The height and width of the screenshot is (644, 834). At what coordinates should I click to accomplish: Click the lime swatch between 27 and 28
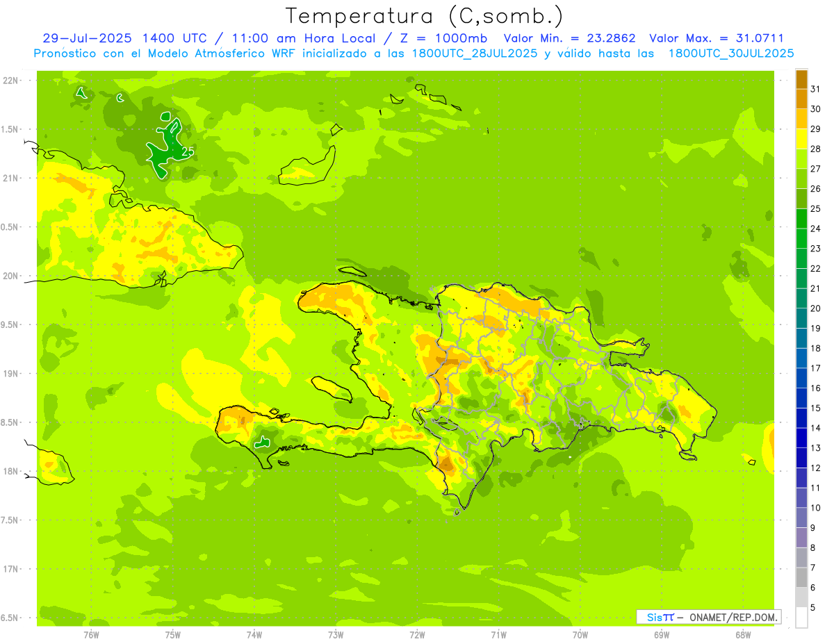(x=801, y=159)
